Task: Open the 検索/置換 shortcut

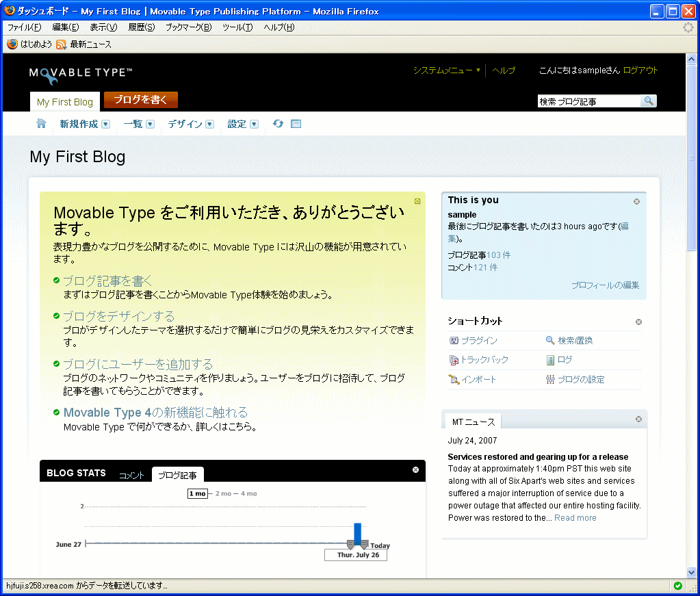Action: coord(569,341)
